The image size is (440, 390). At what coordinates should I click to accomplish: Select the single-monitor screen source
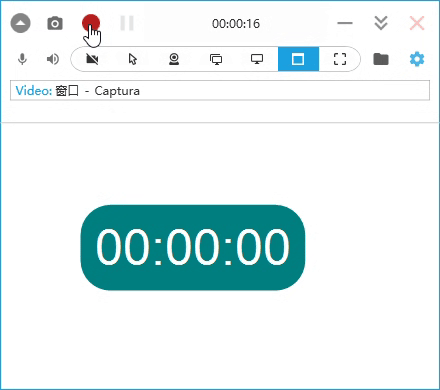tap(257, 59)
